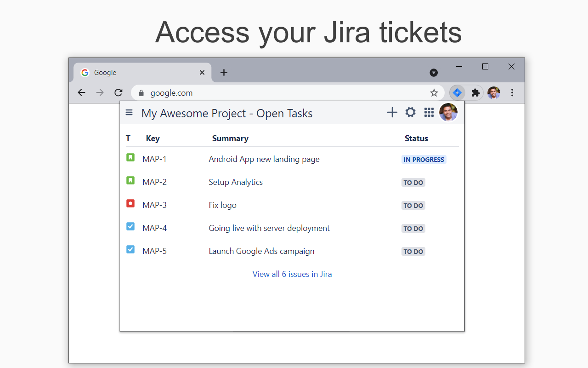Open the hamburger menu in Jira popup
Viewport: 588px width, 368px height.
pos(129,112)
